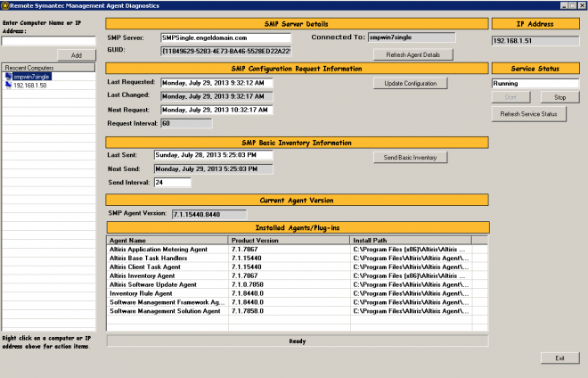Click the Next Send date field
Image resolution: width=588 pixels, height=378 pixels.
pyautogui.click(x=214, y=169)
